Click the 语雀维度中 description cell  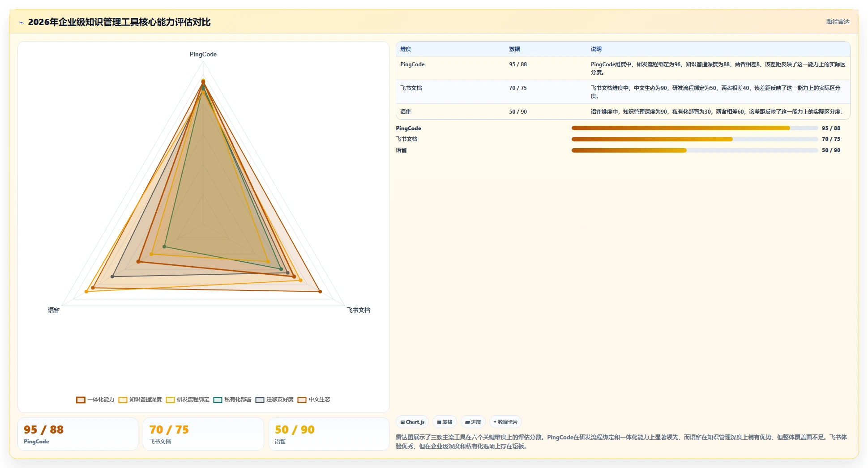click(717, 112)
